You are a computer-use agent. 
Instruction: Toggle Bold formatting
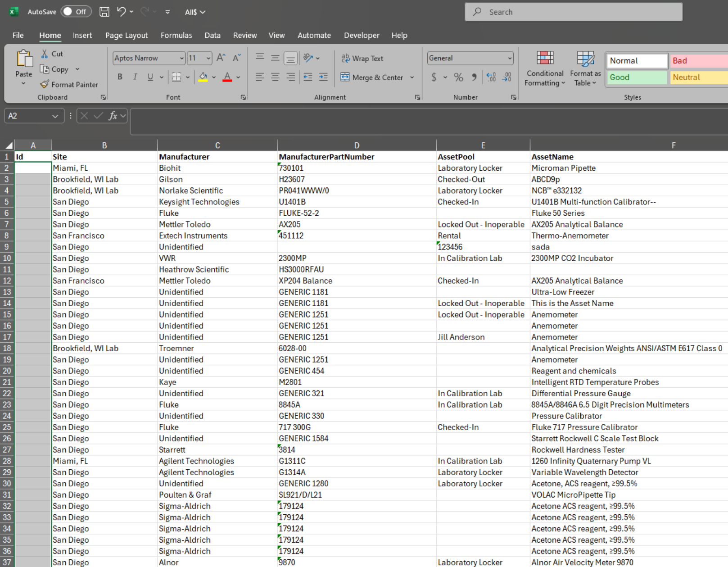tap(120, 77)
